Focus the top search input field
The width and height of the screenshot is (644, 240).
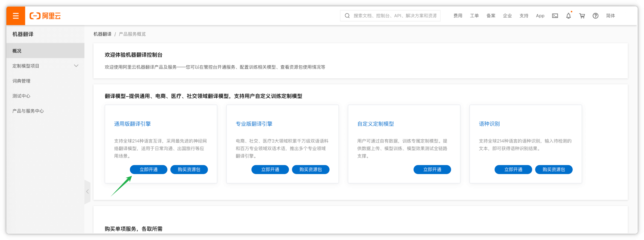[x=395, y=16]
